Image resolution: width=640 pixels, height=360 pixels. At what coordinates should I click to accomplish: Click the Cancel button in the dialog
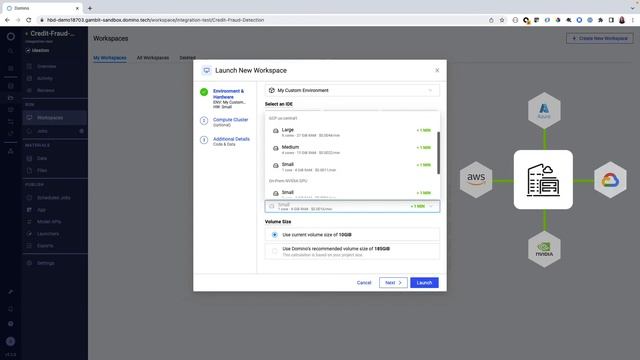pos(364,282)
